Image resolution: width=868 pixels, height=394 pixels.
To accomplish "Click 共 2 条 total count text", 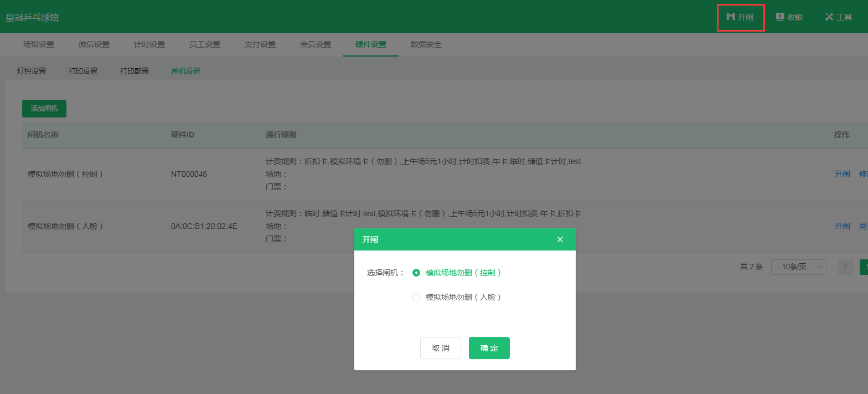I will (x=751, y=267).
